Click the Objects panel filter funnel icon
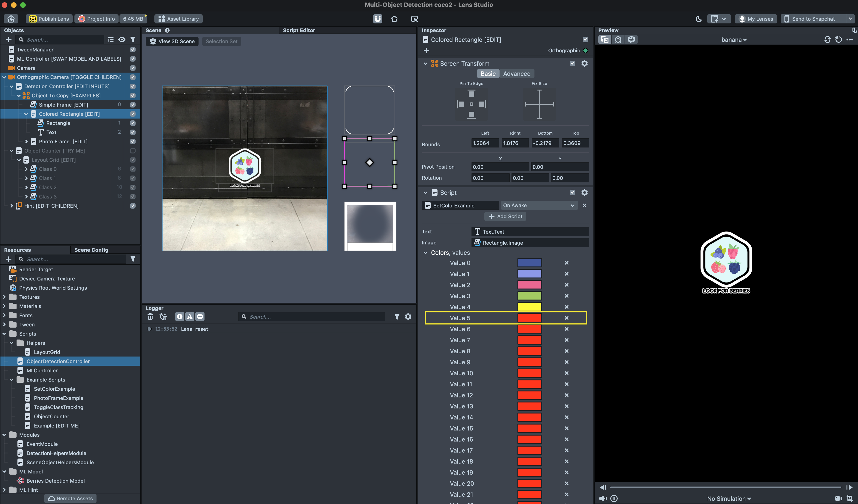This screenshot has width=858, height=504. pyautogui.click(x=133, y=40)
